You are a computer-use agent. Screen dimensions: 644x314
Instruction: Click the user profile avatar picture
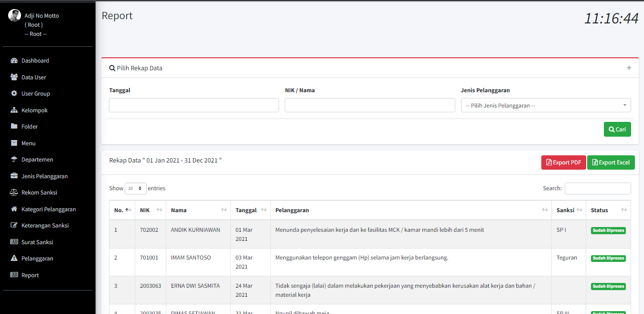[x=15, y=15]
